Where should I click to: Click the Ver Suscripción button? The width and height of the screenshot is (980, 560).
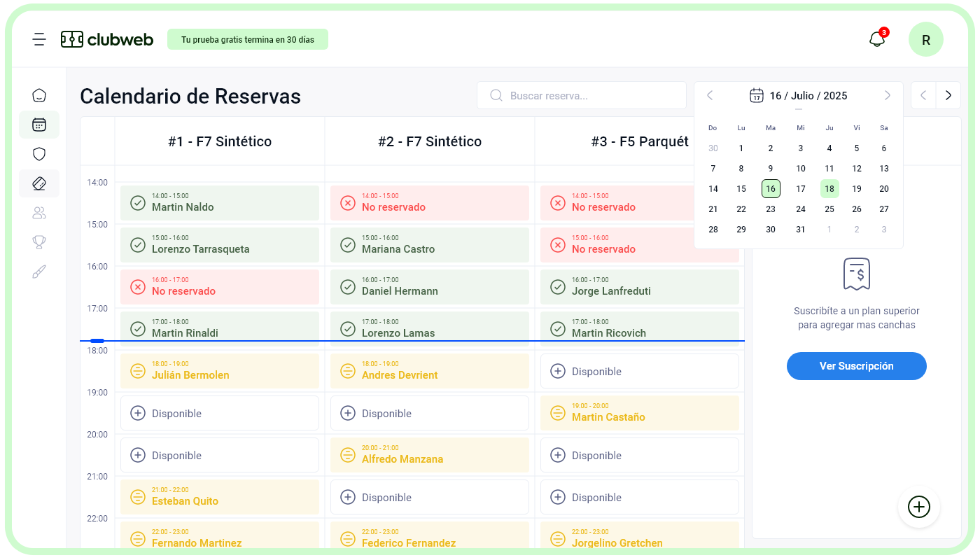click(856, 366)
